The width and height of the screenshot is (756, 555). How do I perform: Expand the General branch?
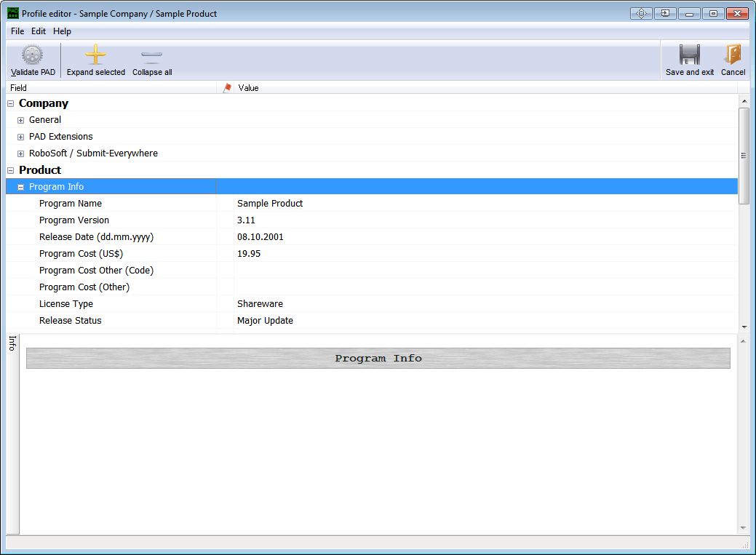point(20,119)
